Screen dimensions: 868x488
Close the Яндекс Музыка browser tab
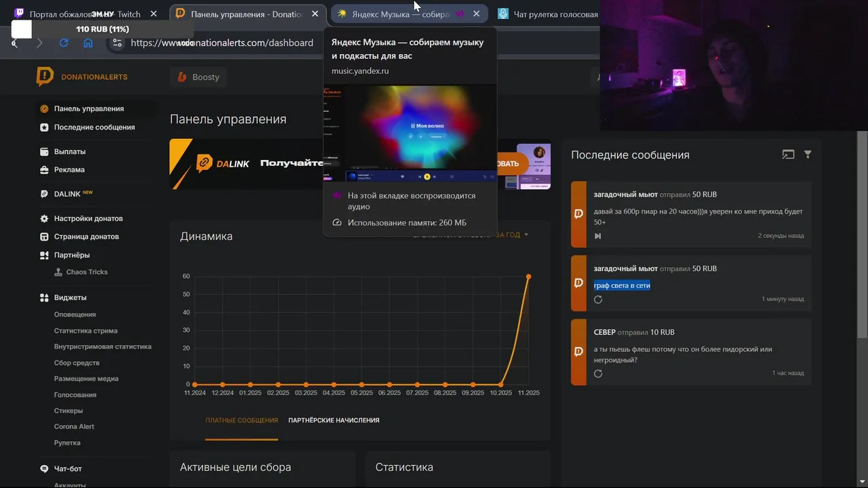(476, 14)
